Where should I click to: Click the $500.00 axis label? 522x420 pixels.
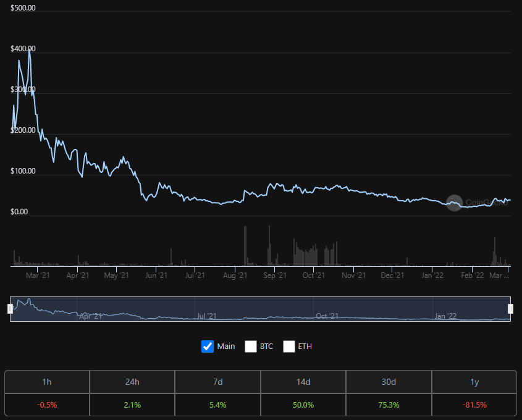pos(23,8)
